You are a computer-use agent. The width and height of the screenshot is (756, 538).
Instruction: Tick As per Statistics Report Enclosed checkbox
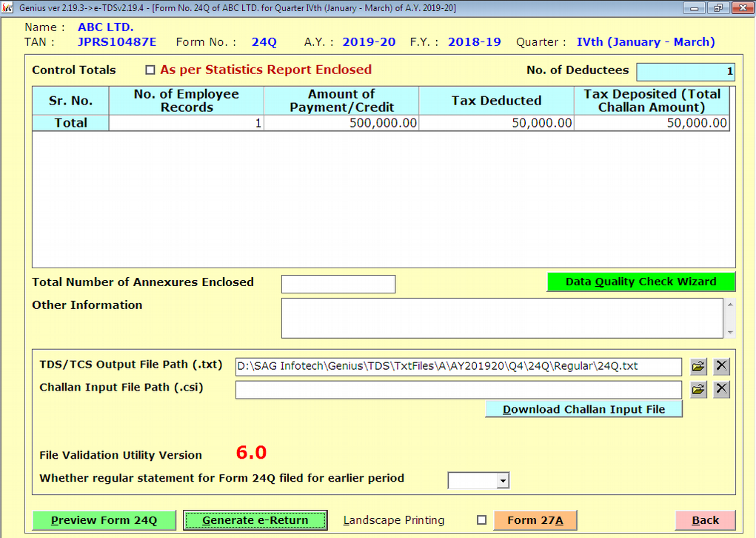[150, 70]
